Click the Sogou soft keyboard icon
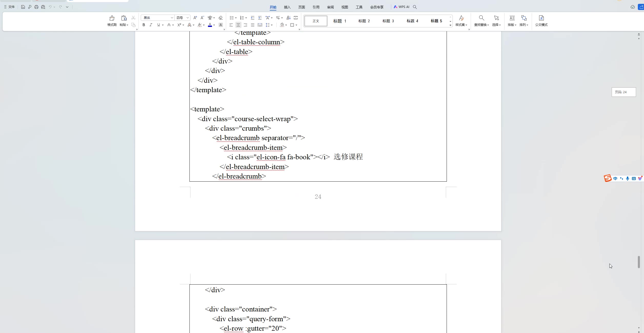The width and height of the screenshot is (644, 333). (x=634, y=179)
